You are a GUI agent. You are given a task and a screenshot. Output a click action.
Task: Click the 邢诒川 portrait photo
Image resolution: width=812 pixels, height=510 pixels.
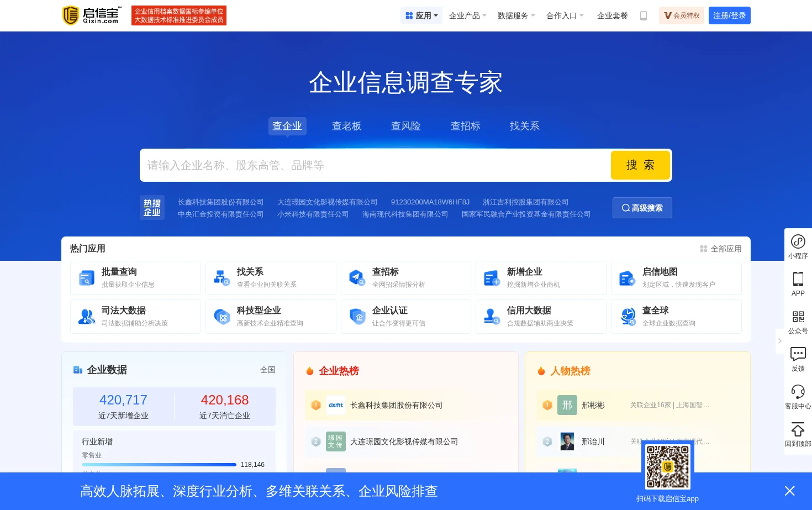click(567, 441)
